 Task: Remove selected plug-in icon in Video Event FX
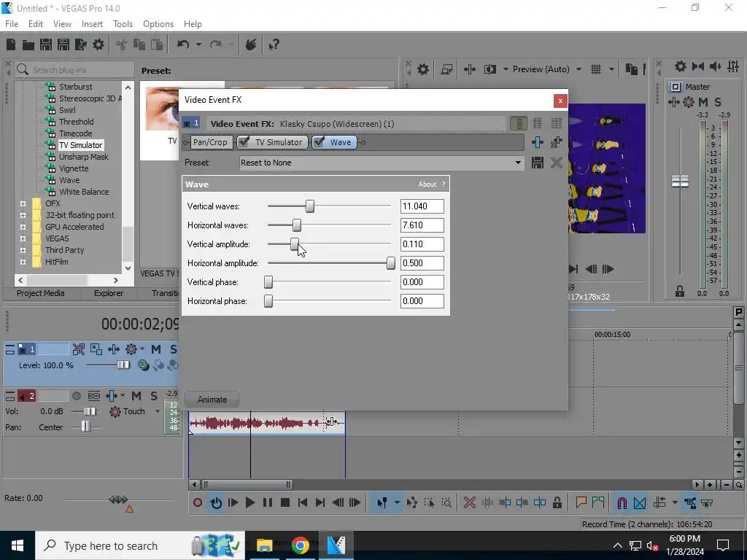(556, 142)
